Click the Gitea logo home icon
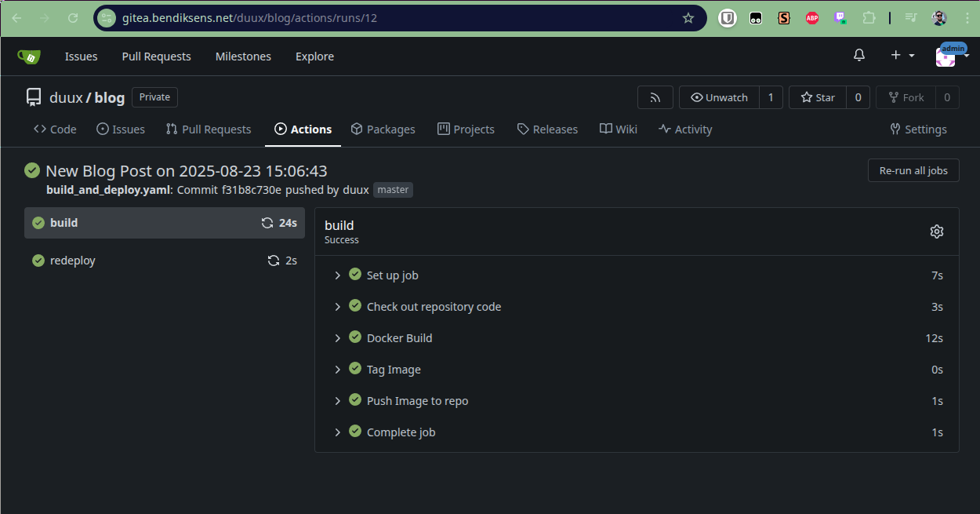Viewport: 980px width, 514px height. coord(29,57)
